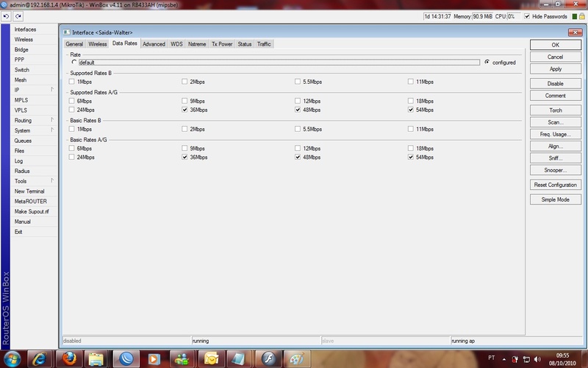Enable 1Mbps under Supported Rates B
The height and width of the screenshot is (368, 588).
(x=71, y=82)
